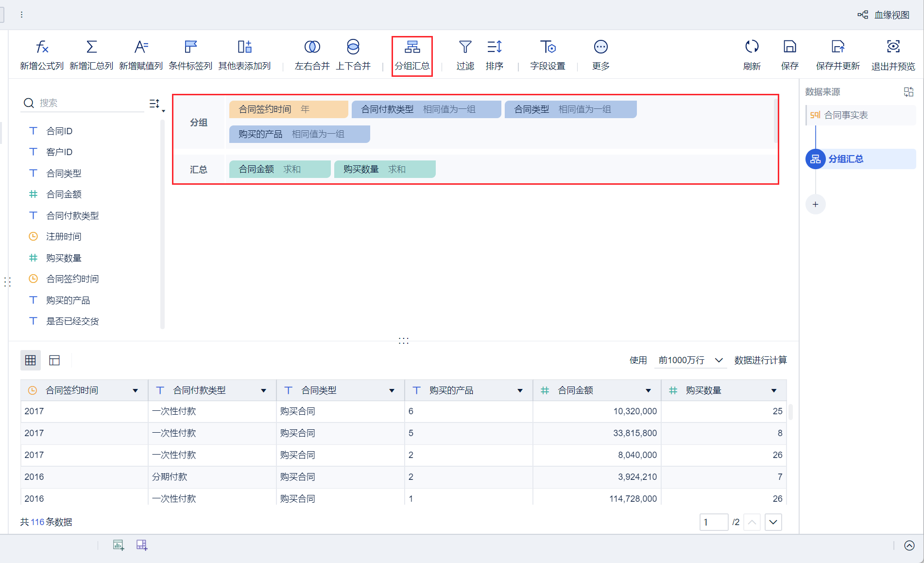The image size is (924, 563).
Task: Add a new step with plus button
Action: (815, 204)
